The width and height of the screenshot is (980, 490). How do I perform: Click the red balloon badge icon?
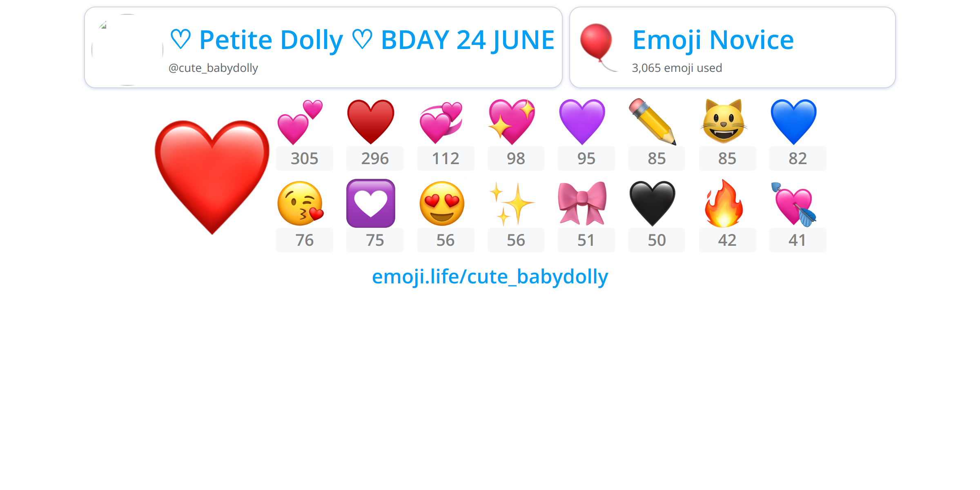[598, 47]
